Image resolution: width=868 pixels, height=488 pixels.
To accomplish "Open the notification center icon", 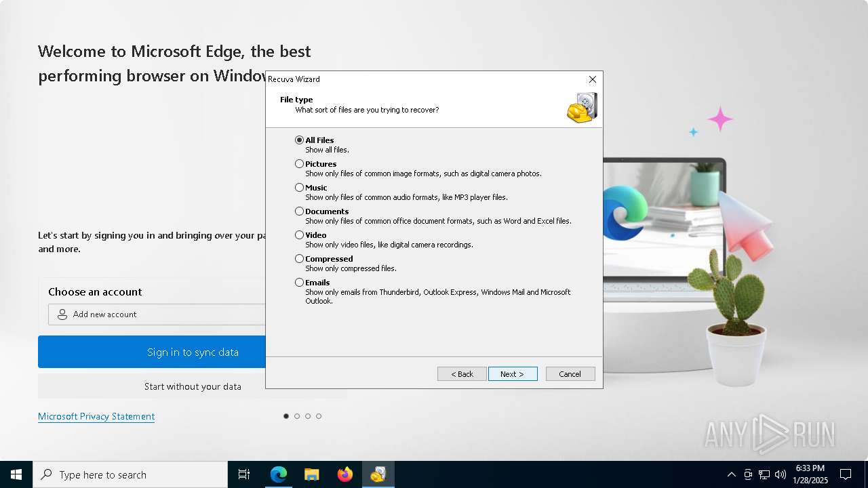I will (x=846, y=474).
